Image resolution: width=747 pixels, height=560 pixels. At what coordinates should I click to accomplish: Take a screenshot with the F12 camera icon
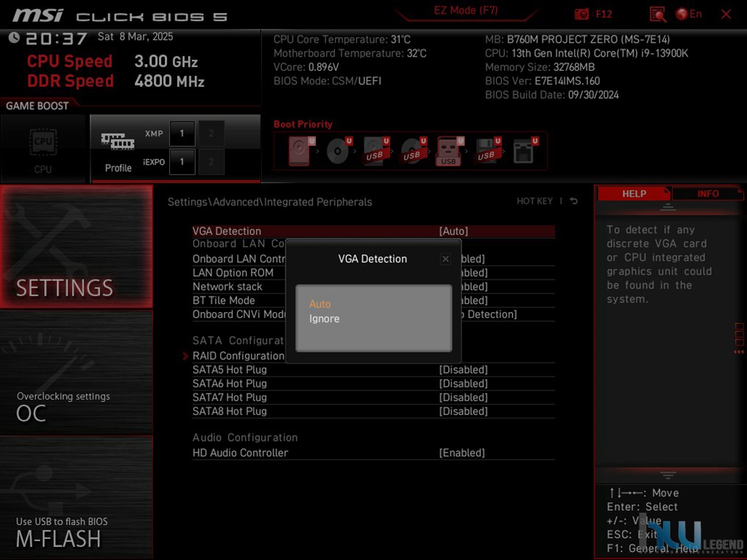click(581, 14)
